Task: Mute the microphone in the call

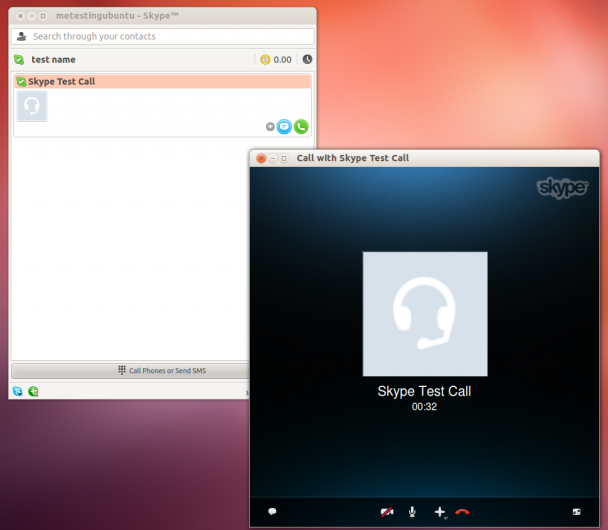Action: (412, 512)
